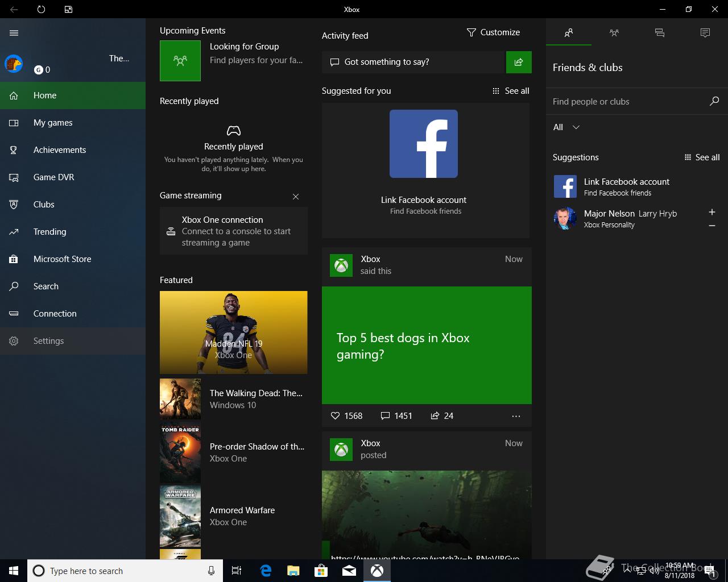Open My games section
Screen dimensions: 728x582
(73, 123)
